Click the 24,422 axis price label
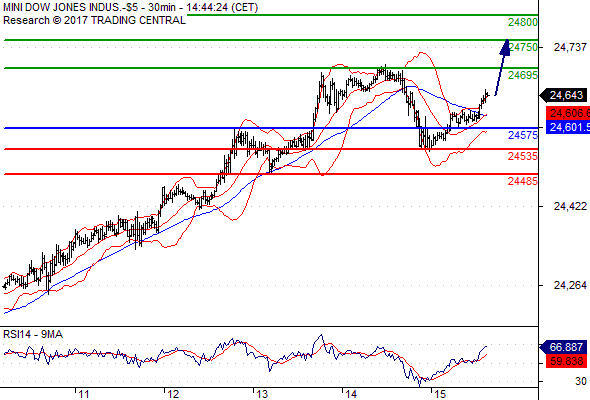 coord(570,206)
